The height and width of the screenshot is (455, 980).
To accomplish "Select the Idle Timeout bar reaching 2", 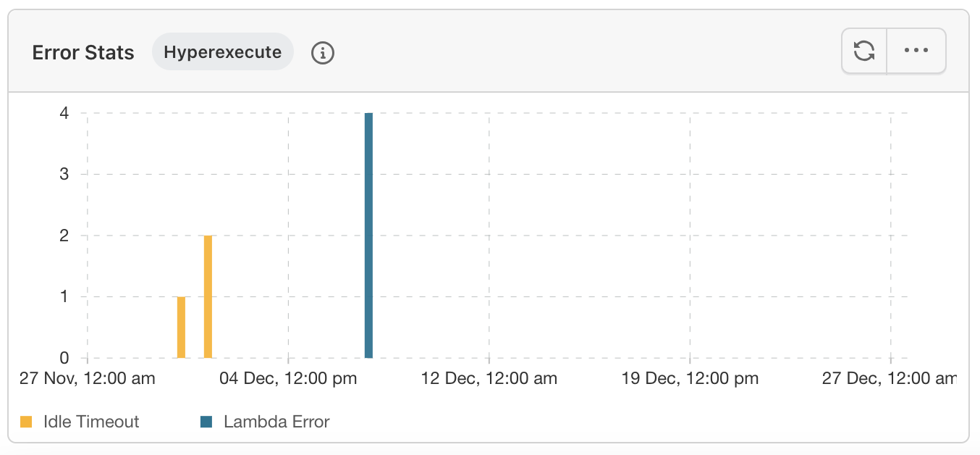I will click(x=208, y=296).
